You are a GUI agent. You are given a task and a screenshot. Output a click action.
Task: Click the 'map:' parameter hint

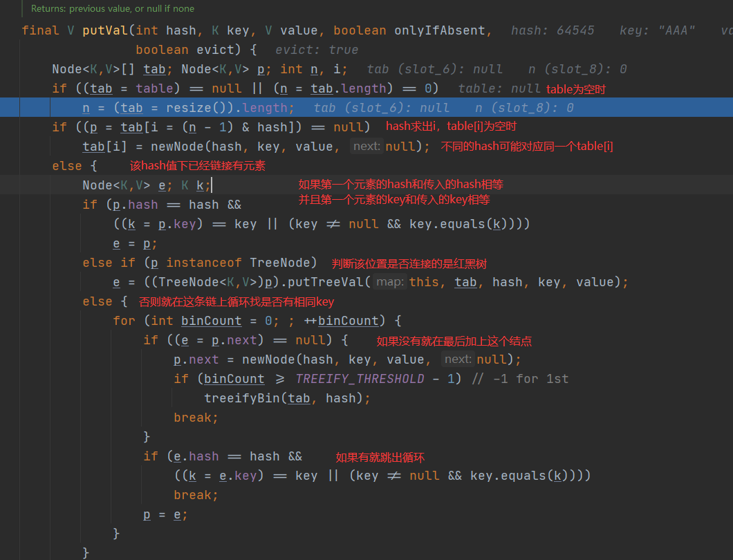[390, 282]
